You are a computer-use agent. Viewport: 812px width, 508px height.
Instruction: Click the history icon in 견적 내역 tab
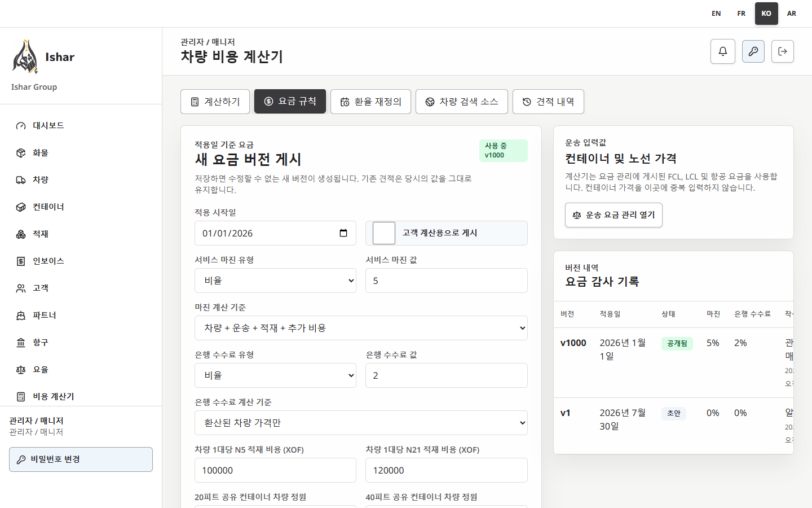pyautogui.click(x=527, y=102)
